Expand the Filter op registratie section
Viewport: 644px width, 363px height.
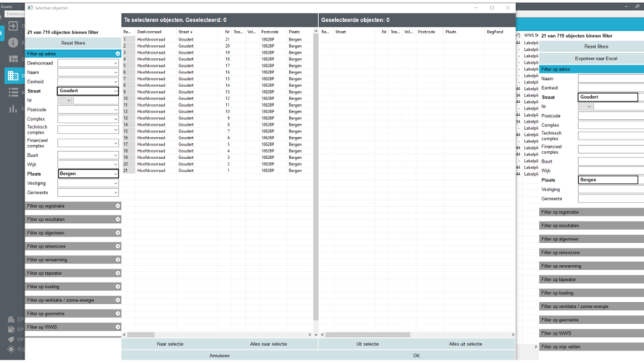click(x=117, y=206)
